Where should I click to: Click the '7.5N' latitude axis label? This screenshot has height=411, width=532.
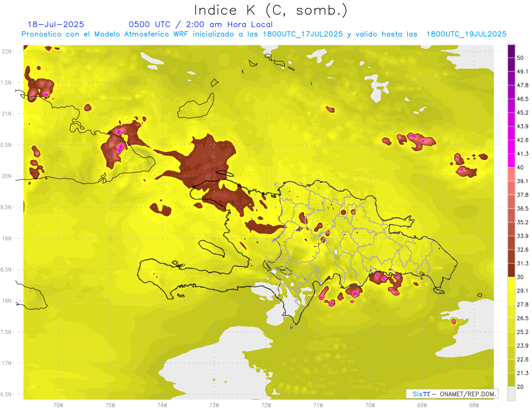6,332
